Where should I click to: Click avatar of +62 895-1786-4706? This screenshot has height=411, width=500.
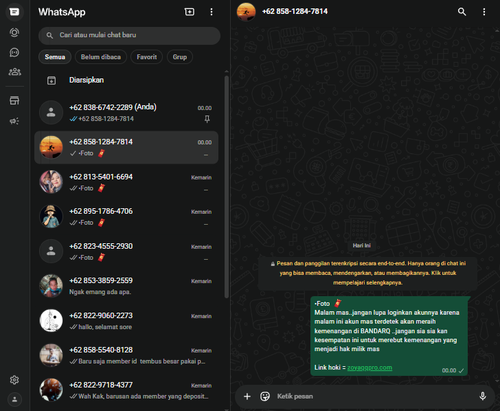point(51,217)
